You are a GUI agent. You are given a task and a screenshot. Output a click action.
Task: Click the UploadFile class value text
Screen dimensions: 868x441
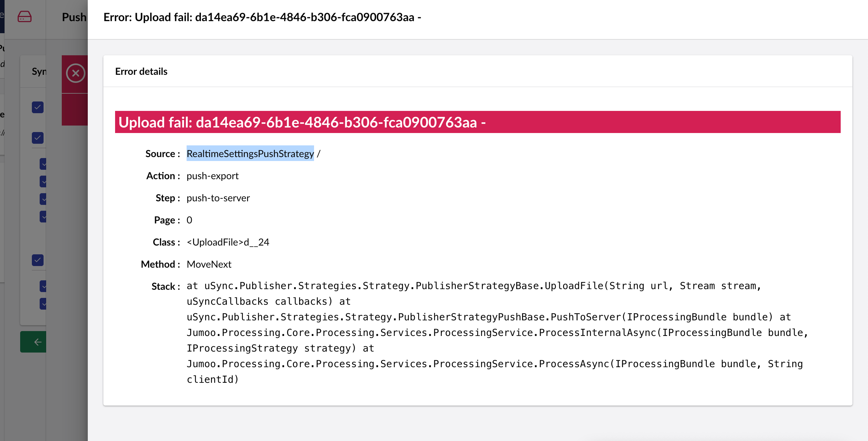pos(228,242)
